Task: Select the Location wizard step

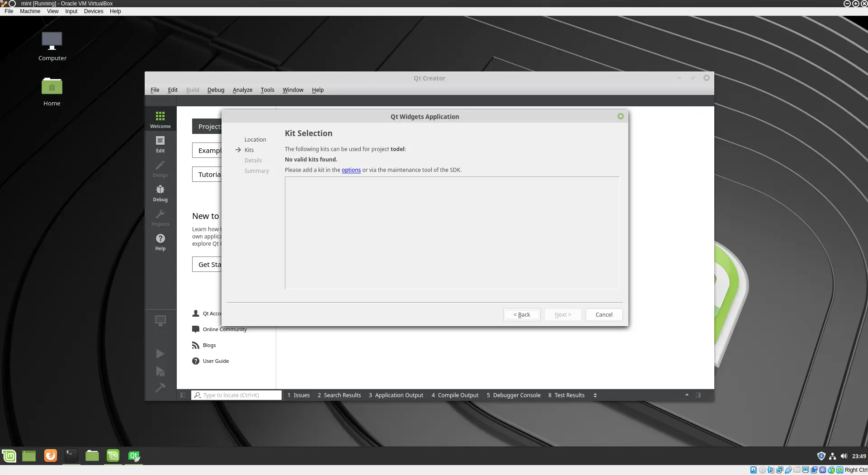Action: click(x=255, y=140)
